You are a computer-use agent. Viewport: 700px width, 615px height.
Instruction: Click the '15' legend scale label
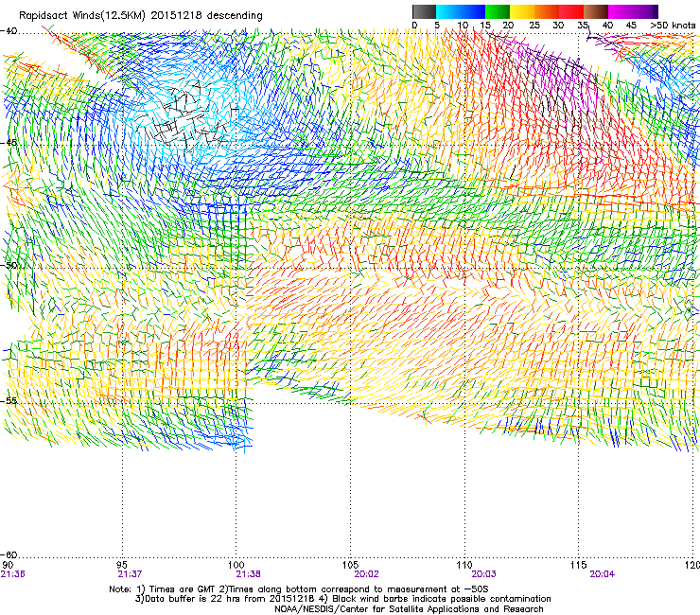tap(485, 25)
